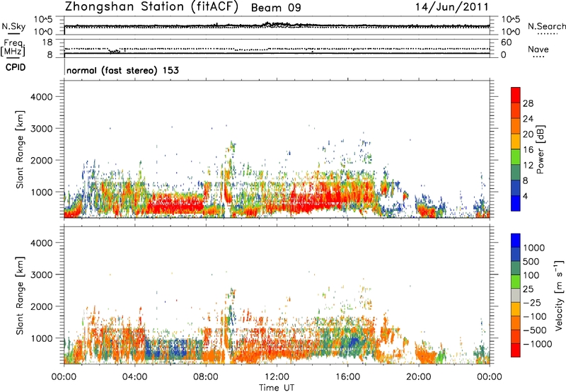The width and height of the screenshot is (566, 392).
Task: Click the 'Beam 09' label
Action: 276,8
